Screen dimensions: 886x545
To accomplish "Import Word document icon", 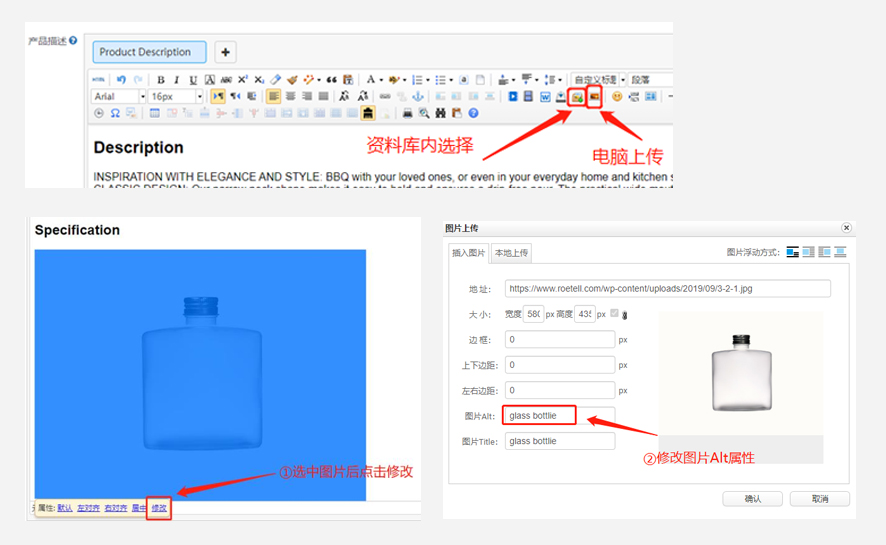I will (x=545, y=97).
